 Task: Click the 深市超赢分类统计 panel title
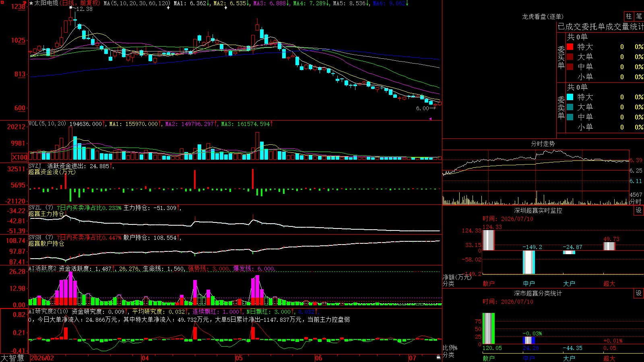[538, 293]
